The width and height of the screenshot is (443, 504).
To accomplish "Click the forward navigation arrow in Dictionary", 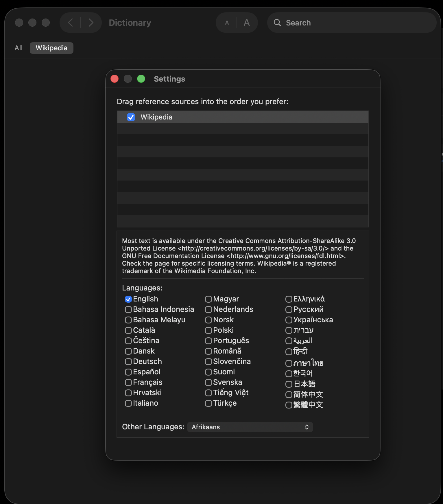I will [x=91, y=23].
